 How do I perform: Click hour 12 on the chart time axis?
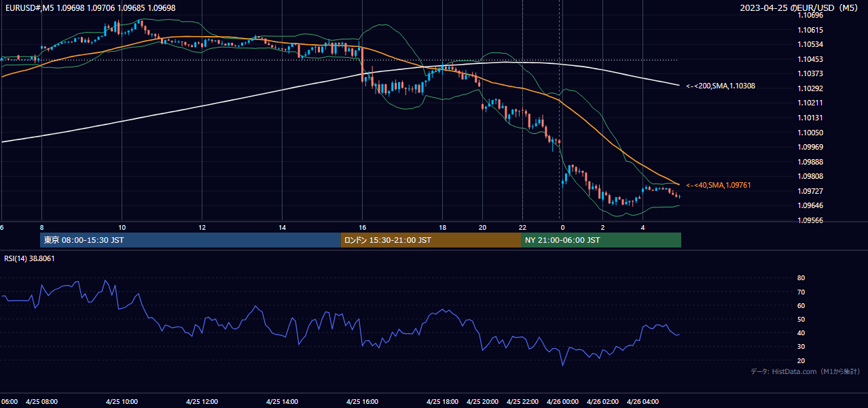(202, 227)
